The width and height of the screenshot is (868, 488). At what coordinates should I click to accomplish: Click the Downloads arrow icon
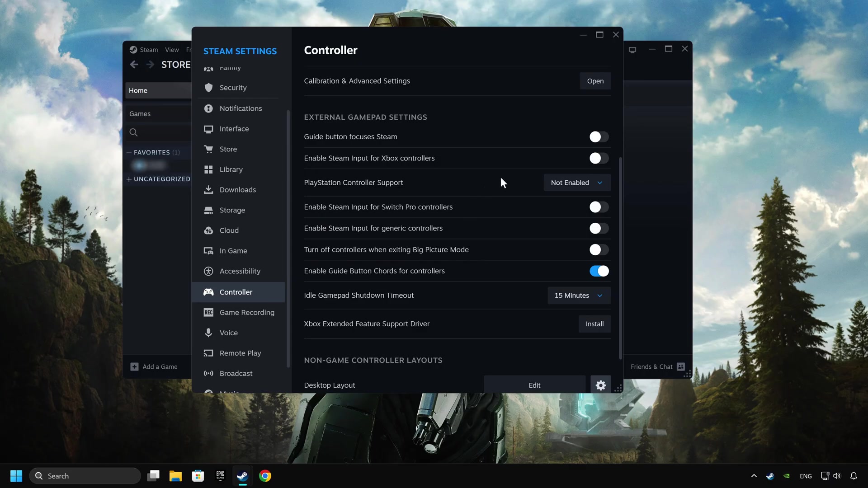[x=208, y=190]
